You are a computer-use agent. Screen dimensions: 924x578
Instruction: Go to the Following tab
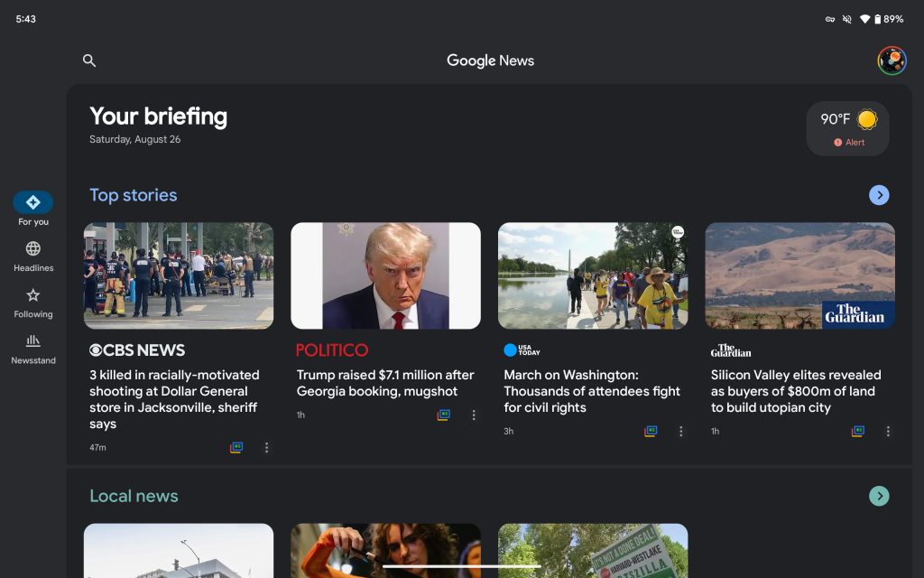point(33,303)
